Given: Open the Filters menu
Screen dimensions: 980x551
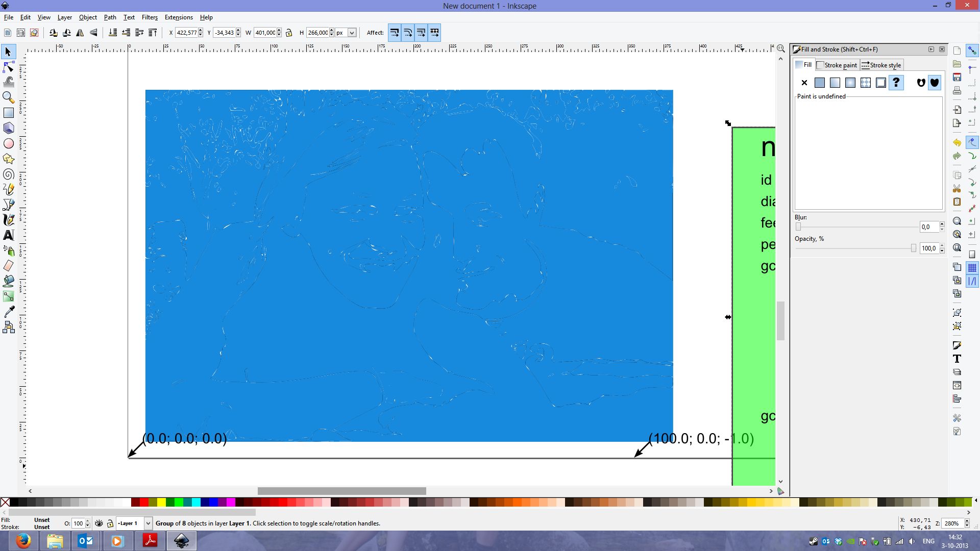Looking at the screenshot, I should tap(150, 17).
